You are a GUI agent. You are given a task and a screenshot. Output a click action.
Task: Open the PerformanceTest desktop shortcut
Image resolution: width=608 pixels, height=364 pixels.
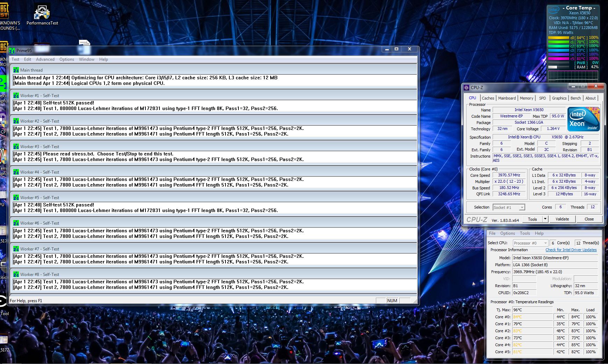pyautogui.click(x=42, y=15)
